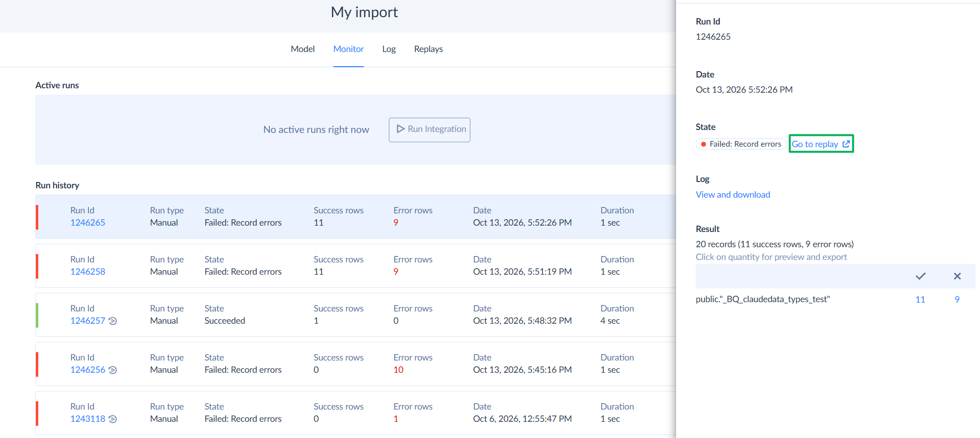The height and width of the screenshot is (438, 980).
Task: Click the 4 sec duration value
Action: pos(610,321)
